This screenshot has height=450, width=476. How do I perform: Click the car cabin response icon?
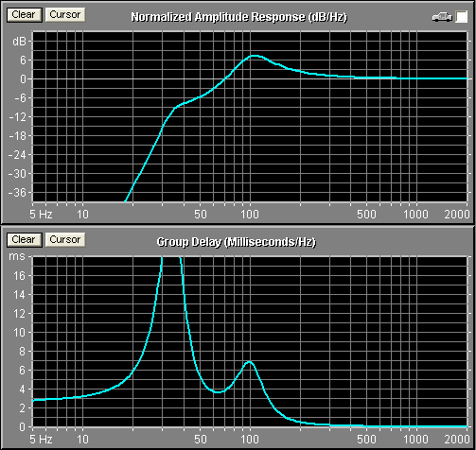442,17
